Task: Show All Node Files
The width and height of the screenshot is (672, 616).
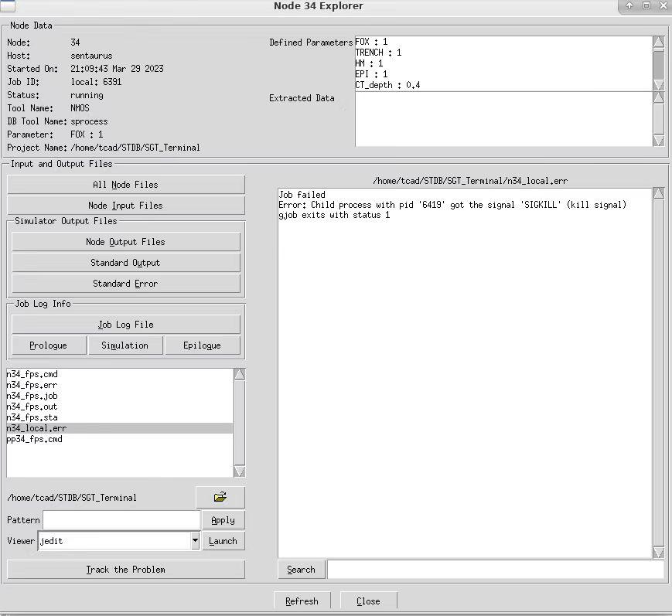Action: (125, 185)
